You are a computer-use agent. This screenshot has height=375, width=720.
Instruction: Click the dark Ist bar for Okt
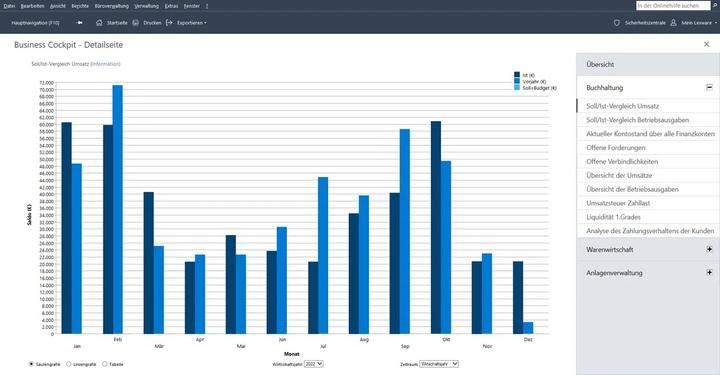tap(436, 228)
